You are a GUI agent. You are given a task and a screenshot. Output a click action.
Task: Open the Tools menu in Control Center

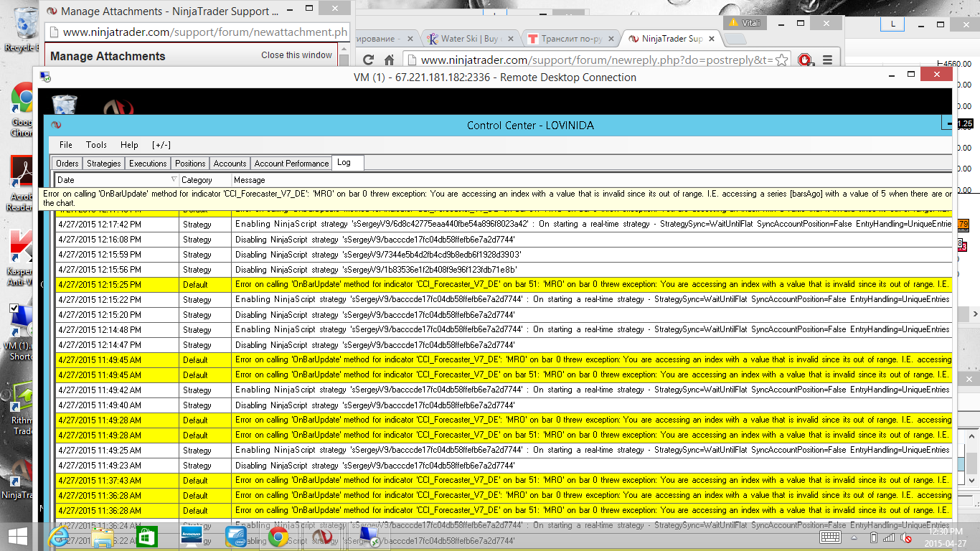96,145
